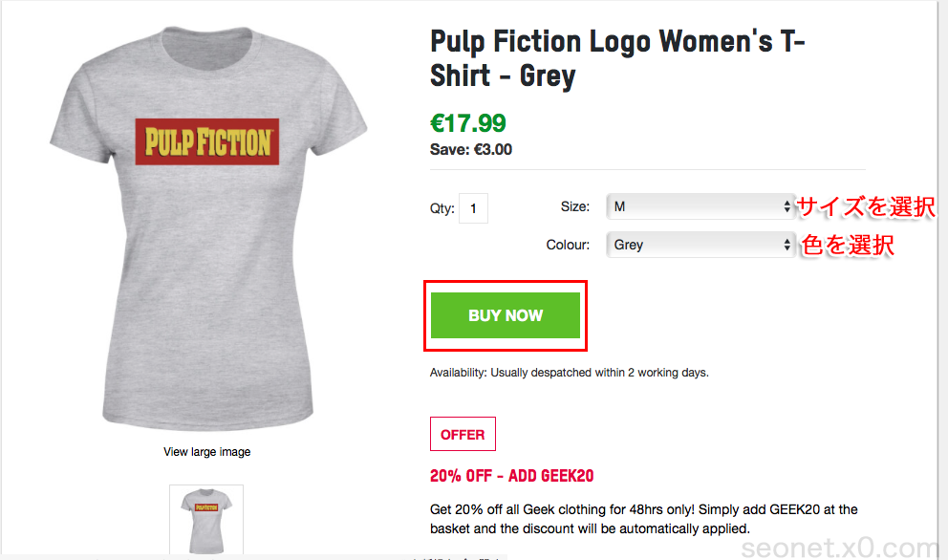948x560 pixels.
Task: Open the View large image link
Action: pyautogui.click(x=207, y=452)
